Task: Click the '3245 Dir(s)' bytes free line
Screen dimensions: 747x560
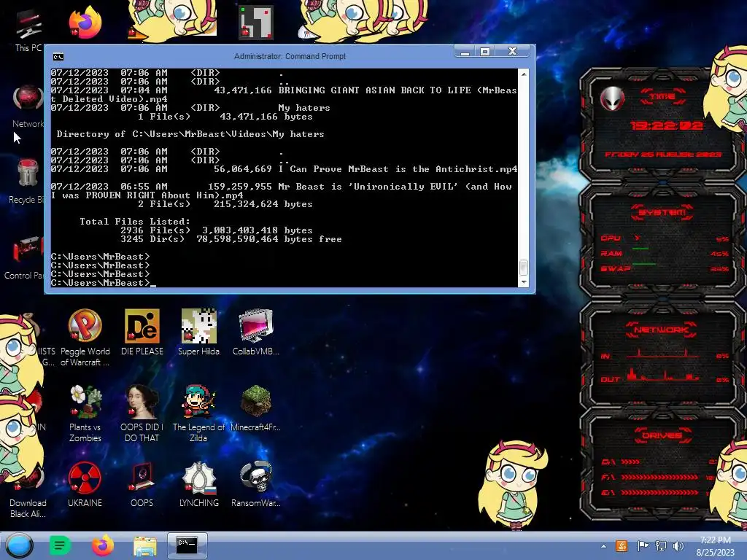Action: 231,239
